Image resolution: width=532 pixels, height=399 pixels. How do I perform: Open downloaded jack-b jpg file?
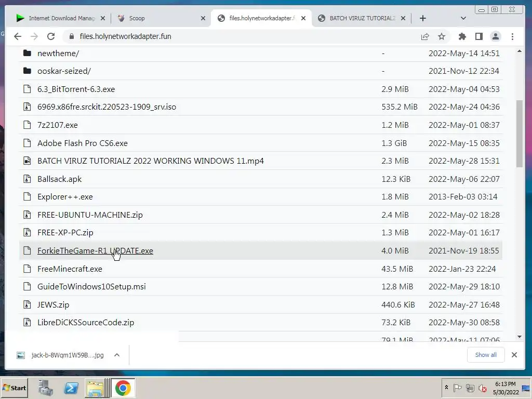point(60,355)
